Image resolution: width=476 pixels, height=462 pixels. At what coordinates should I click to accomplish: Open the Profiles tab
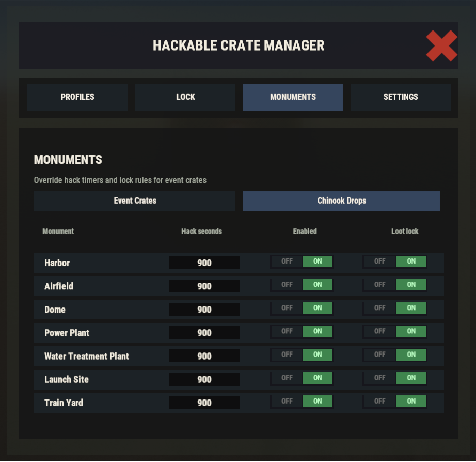(x=77, y=97)
